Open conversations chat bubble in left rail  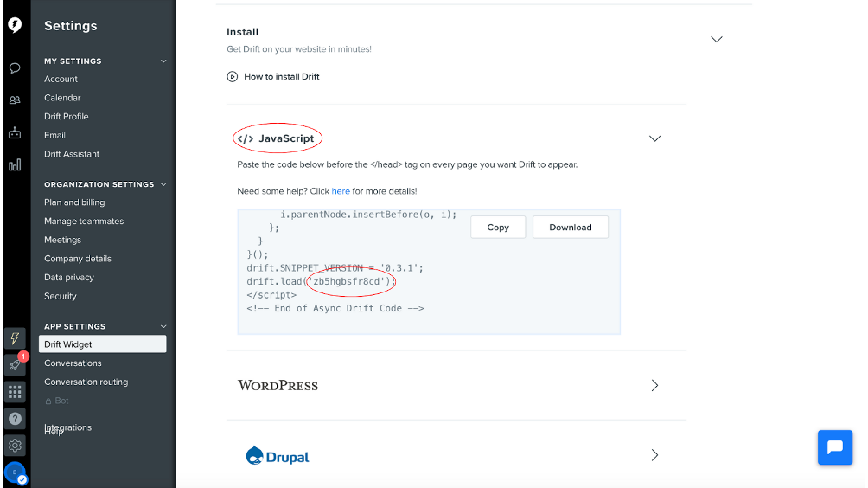15,68
